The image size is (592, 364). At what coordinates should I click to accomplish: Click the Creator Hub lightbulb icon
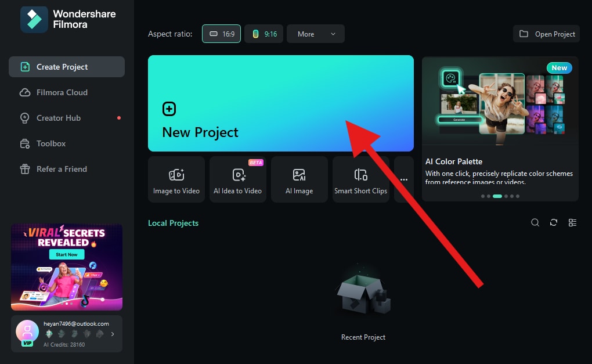(25, 118)
